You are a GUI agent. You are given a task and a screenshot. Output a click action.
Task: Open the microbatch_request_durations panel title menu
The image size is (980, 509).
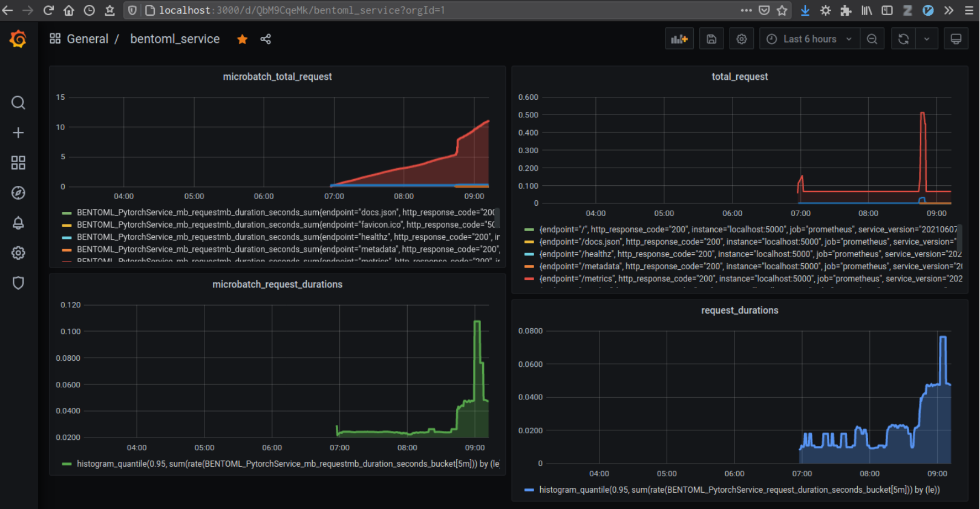277,284
